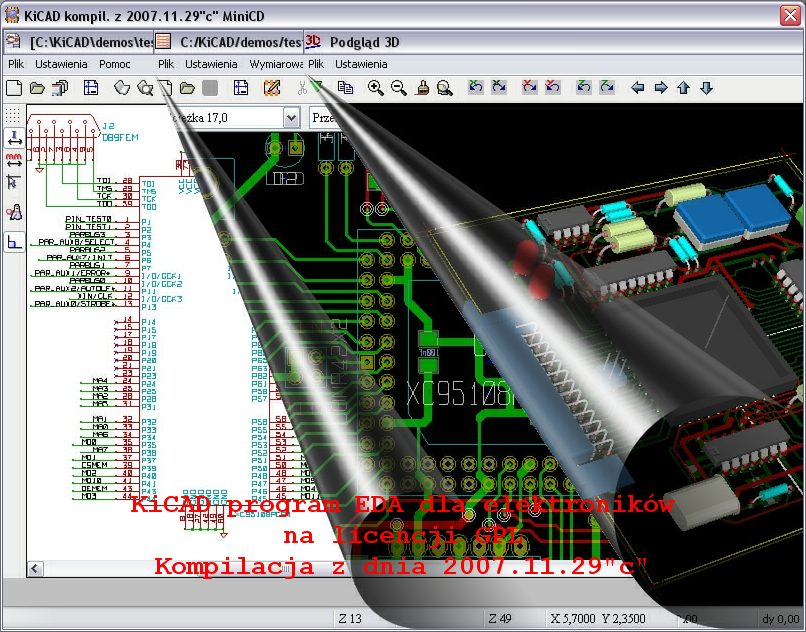The width and height of the screenshot is (806, 632).
Task: Zoom in on the 3D view
Action: pyautogui.click(x=376, y=88)
